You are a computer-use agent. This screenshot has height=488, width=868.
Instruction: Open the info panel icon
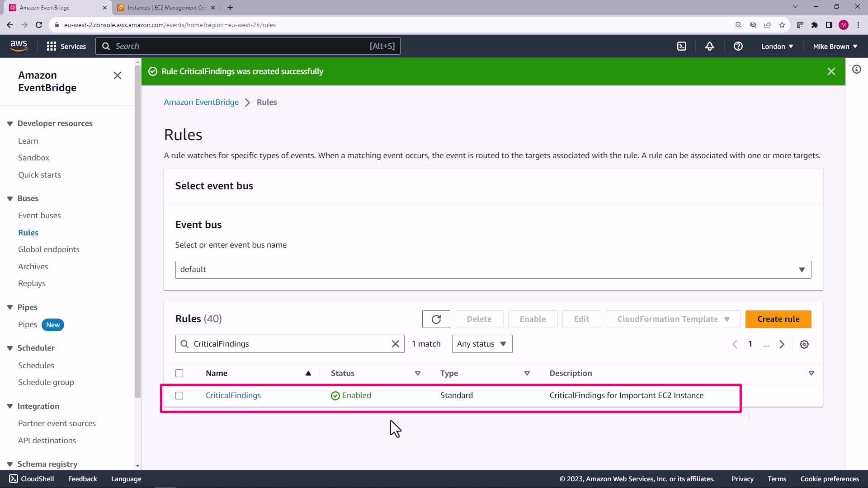point(856,69)
